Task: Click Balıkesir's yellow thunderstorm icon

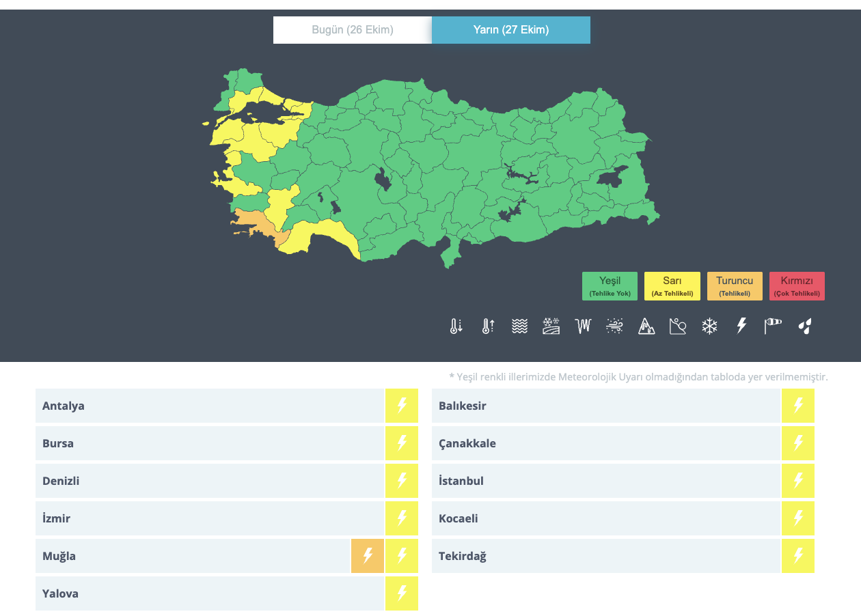Action: point(798,406)
